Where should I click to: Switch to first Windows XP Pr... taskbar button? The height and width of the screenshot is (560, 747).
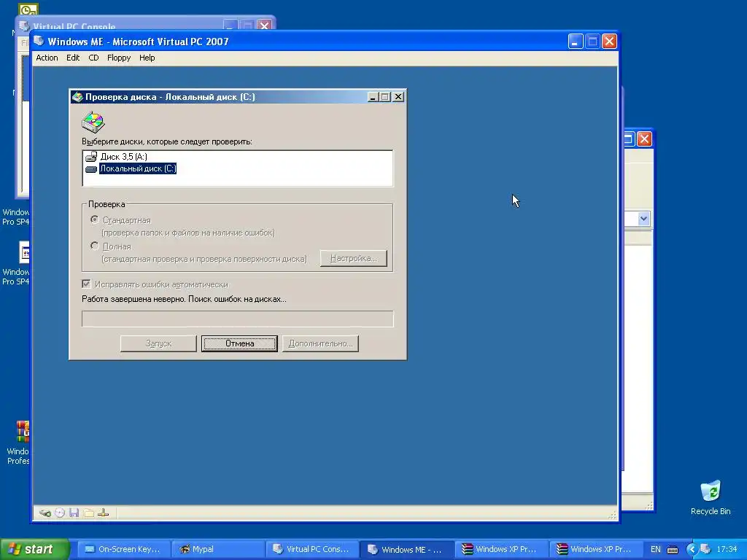click(500, 549)
